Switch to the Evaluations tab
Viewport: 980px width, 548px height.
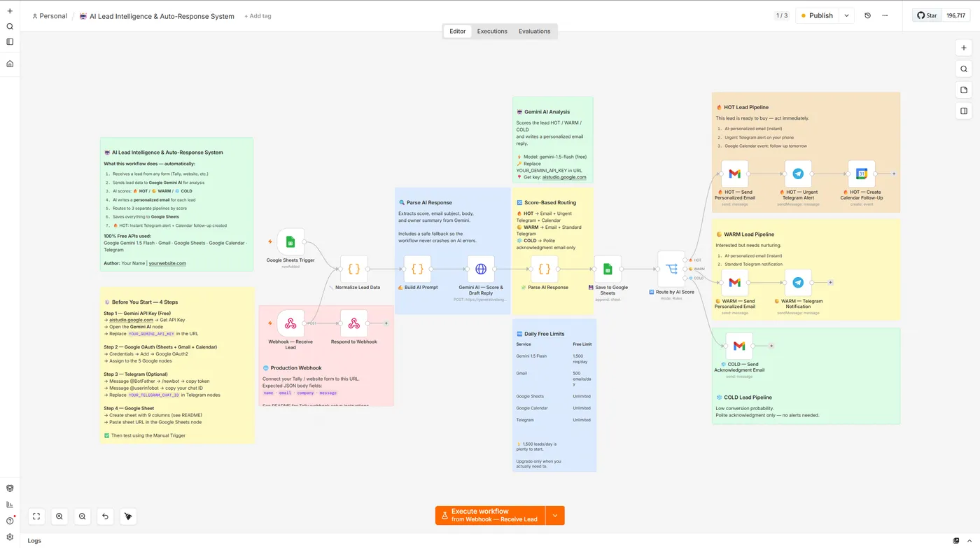(x=535, y=31)
